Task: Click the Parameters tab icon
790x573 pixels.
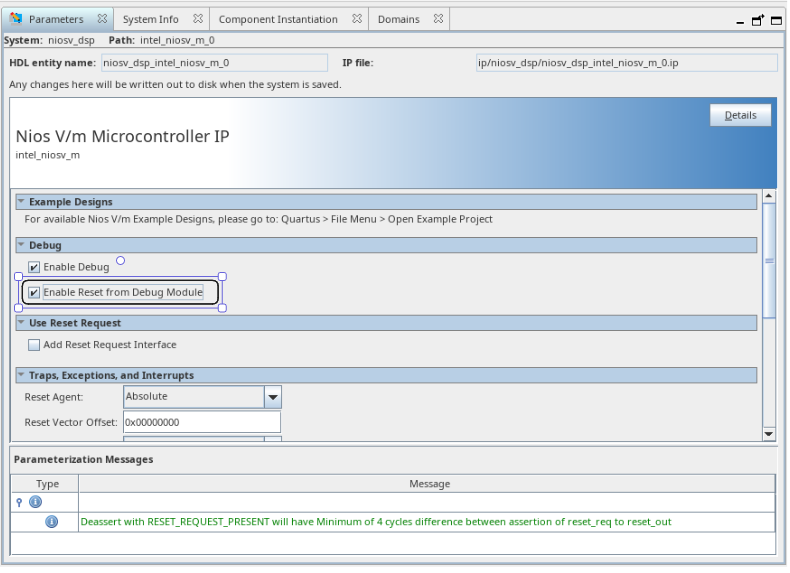Action: point(16,19)
